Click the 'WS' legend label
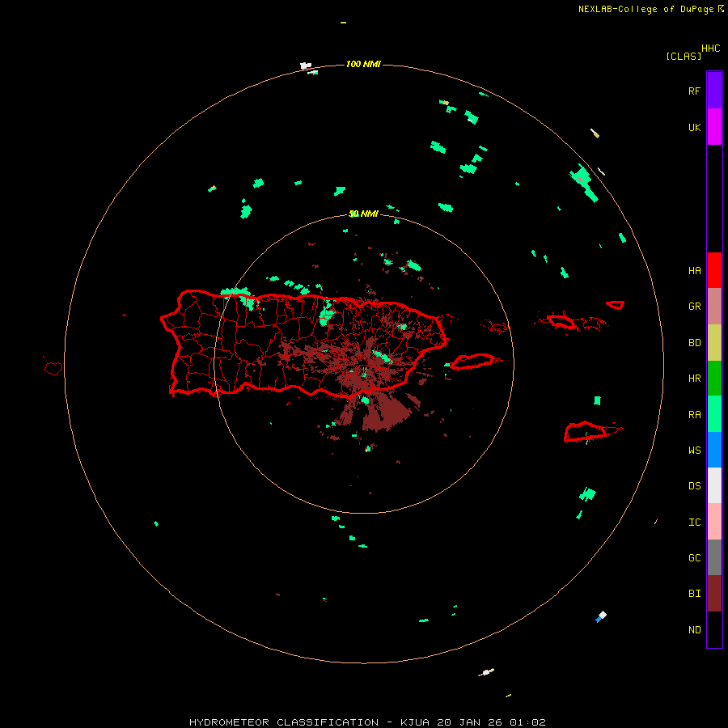 tap(694, 450)
